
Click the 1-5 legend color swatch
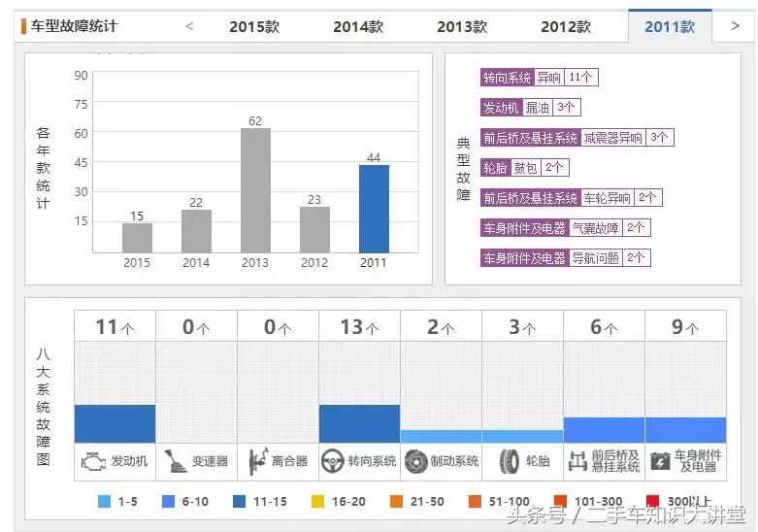coord(104,501)
